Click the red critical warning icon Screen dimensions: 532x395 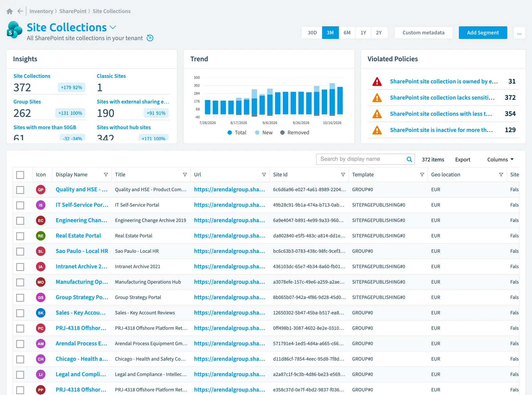click(x=377, y=81)
